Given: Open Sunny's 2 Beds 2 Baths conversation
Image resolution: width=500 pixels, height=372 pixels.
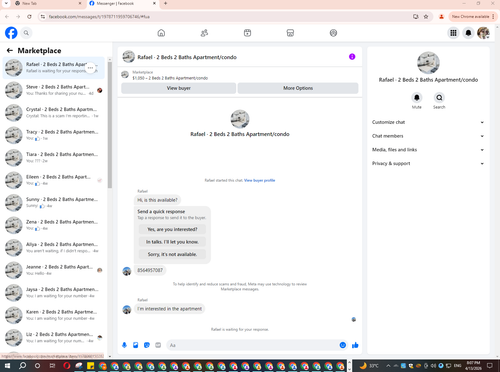Looking at the screenshot, I should tap(54, 203).
